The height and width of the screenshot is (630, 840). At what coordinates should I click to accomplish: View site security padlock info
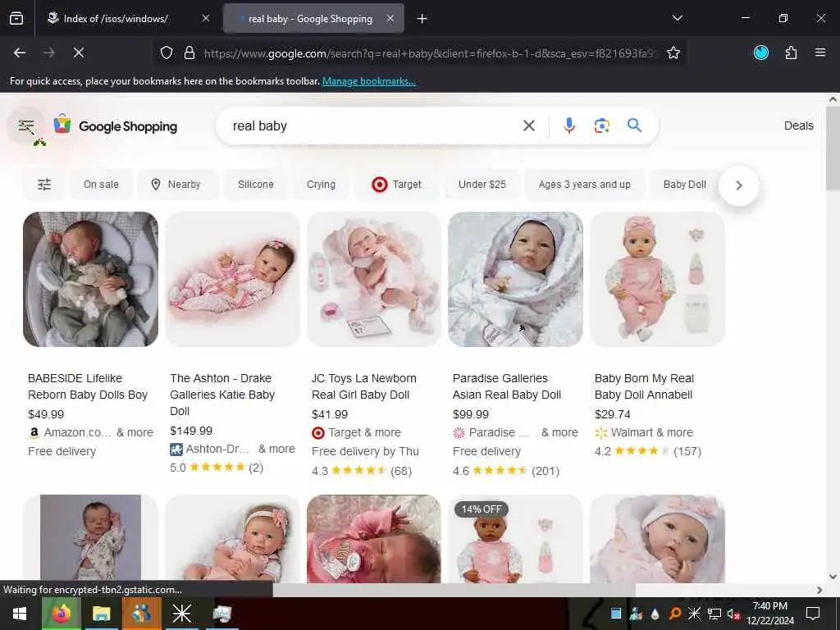click(x=189, y=53)
